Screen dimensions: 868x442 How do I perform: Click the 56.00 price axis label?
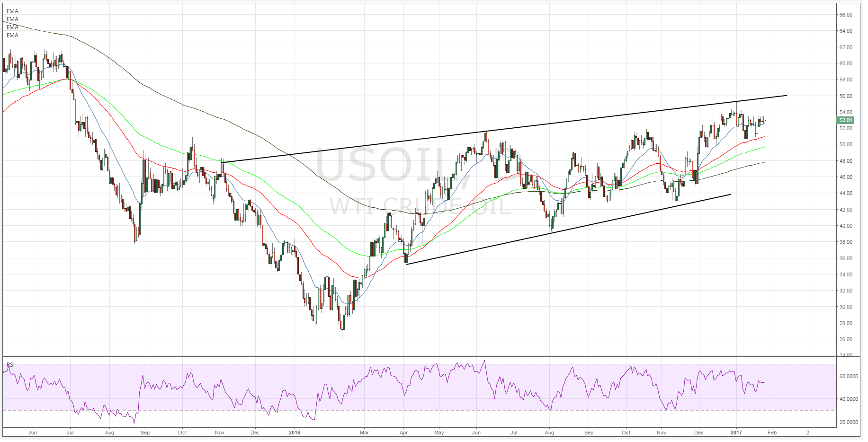(x=846, y=96)
